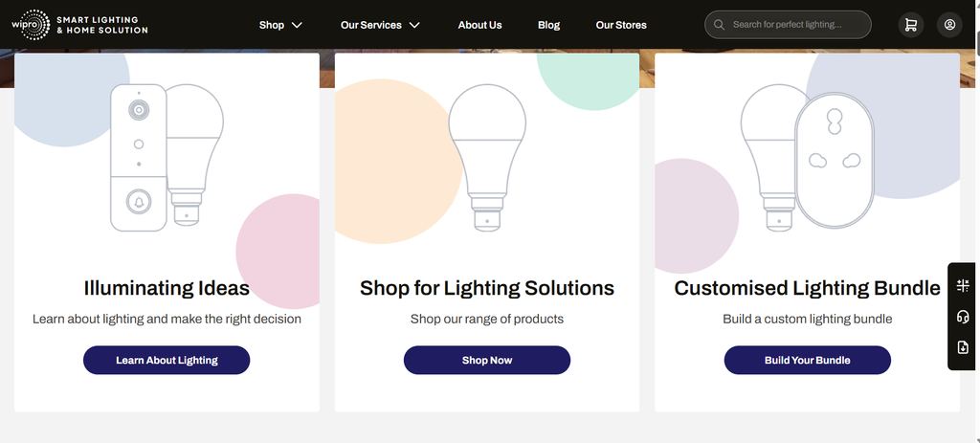
Task: Open the compare icon on side panel
Action: tap(963, 286)
